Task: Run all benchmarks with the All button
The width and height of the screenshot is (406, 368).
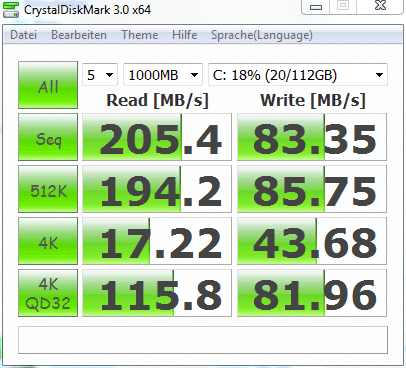Action: pos(48,85)
